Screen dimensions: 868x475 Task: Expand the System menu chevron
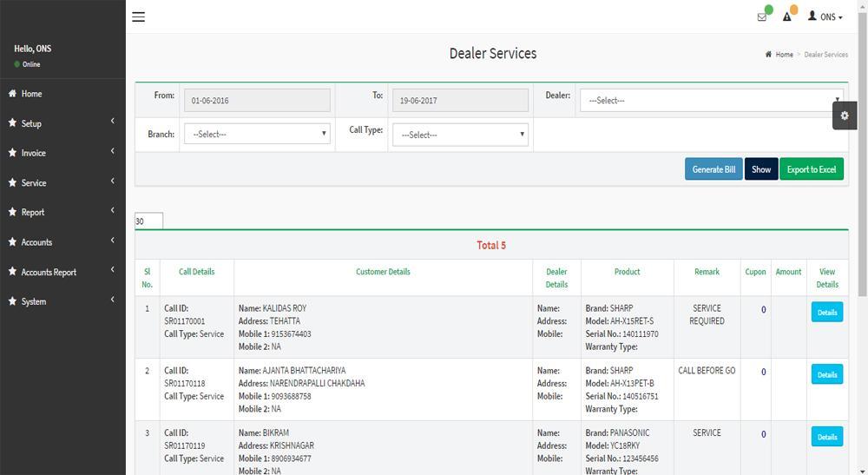tap(112, 300)
